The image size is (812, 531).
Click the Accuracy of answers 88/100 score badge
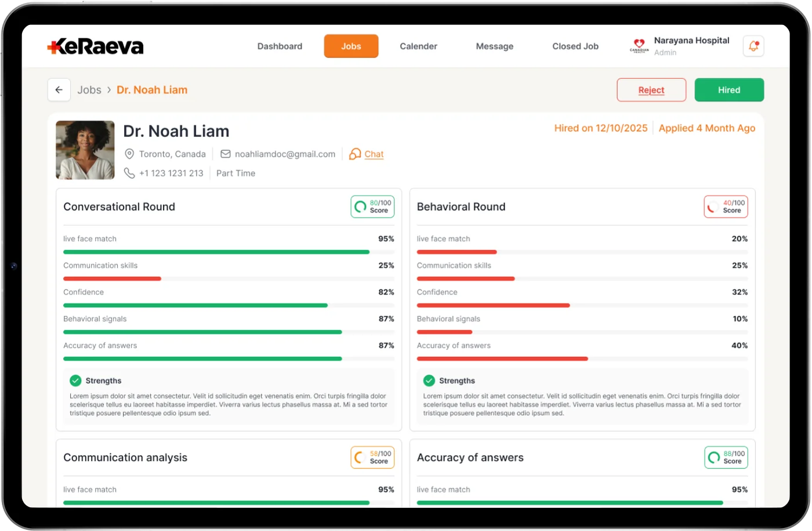click(x=726, y=457)
